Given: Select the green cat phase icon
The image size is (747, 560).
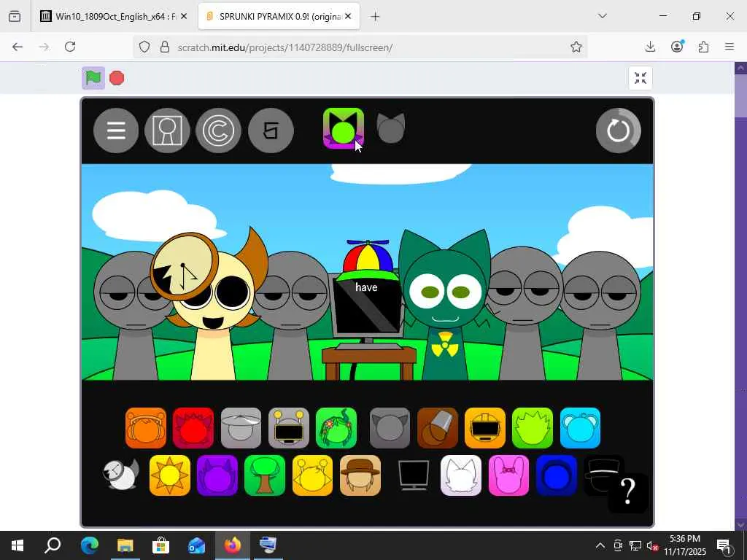Looking at the screenshot, I should click(x=343, y=128).
